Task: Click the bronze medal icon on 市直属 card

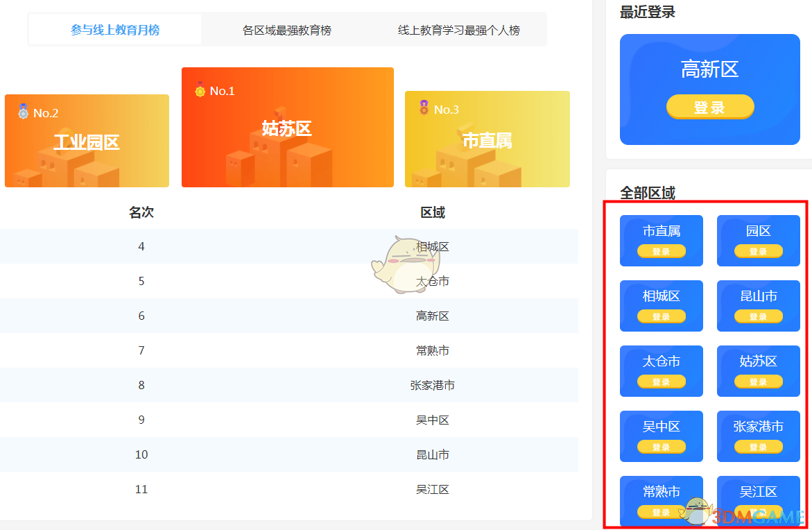Action: [423, 109]
